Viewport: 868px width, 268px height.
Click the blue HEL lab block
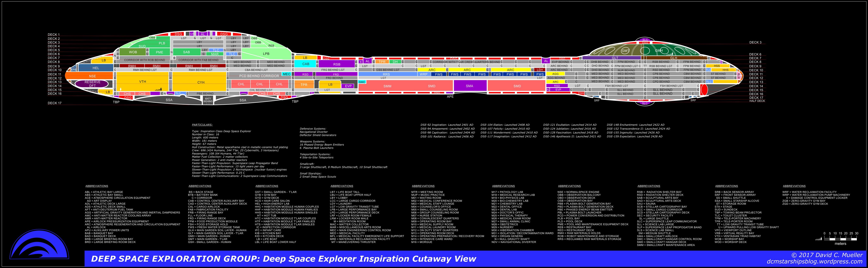[96, 68]
